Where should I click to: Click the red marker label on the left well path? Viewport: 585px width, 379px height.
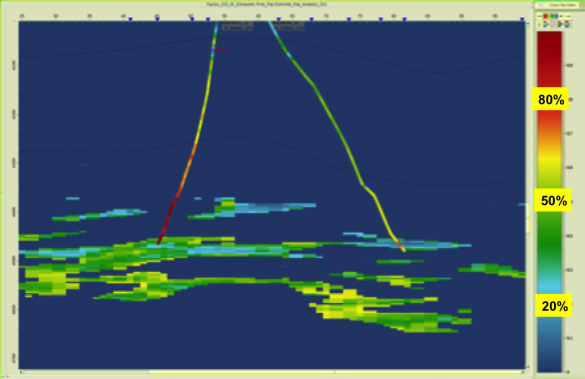click(222, 48)
